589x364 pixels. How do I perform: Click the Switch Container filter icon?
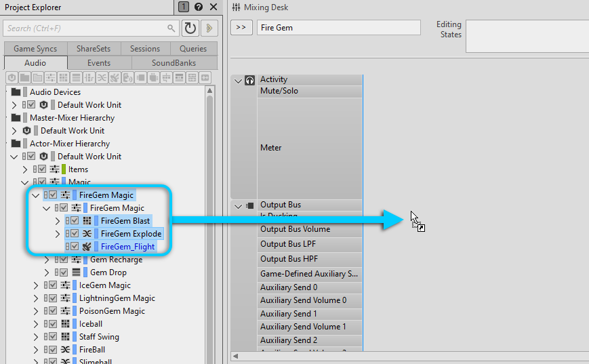[89, 78]
